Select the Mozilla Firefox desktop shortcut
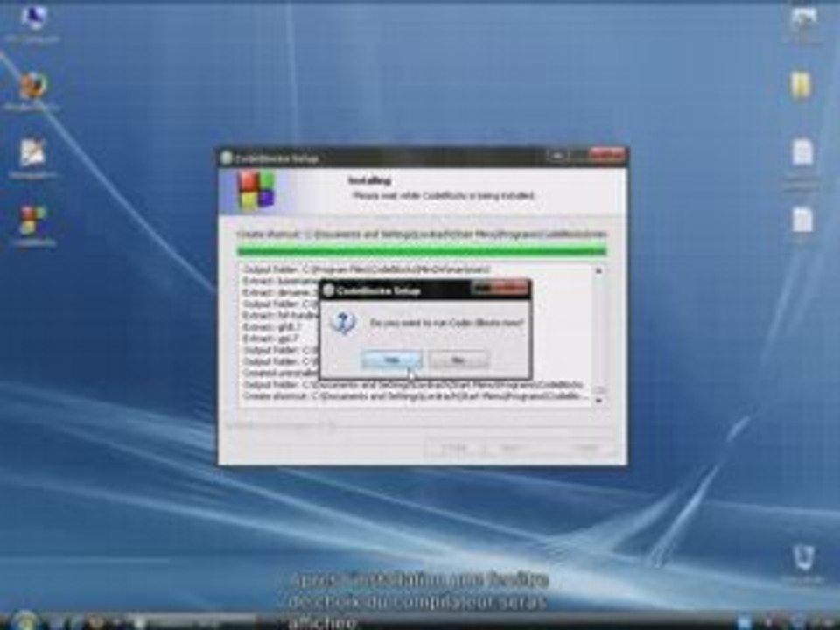The width and height of the screenshot is (840, 630). coord(32,92)
